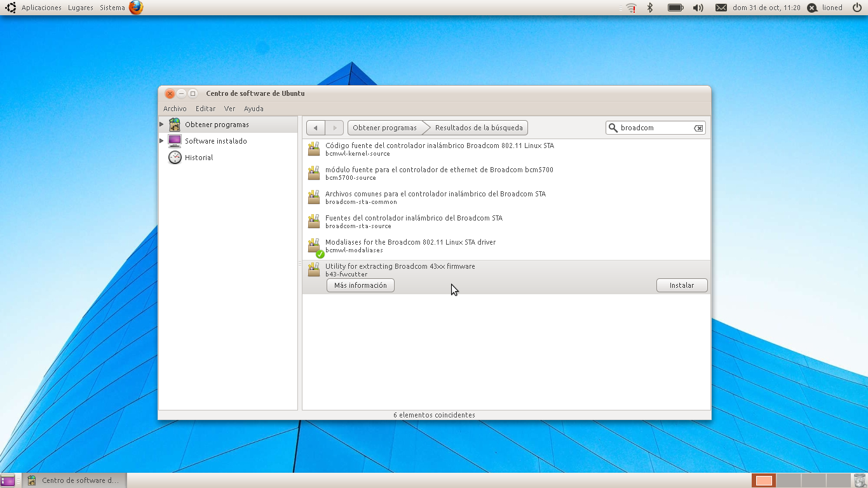
Task: Open the Sistema menu
Action: pyautogui.click(x=112, y=8)
